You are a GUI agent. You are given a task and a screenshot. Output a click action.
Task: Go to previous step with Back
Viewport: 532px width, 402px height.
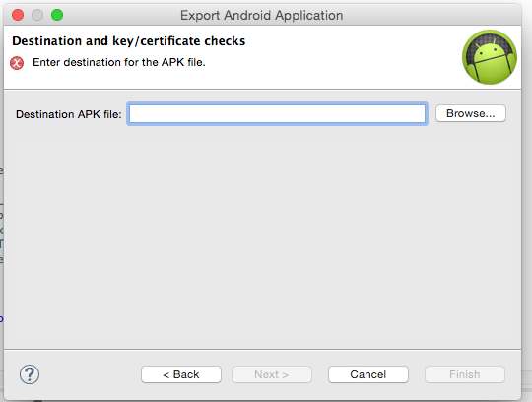pyautogui.click(x=181, y=374)
